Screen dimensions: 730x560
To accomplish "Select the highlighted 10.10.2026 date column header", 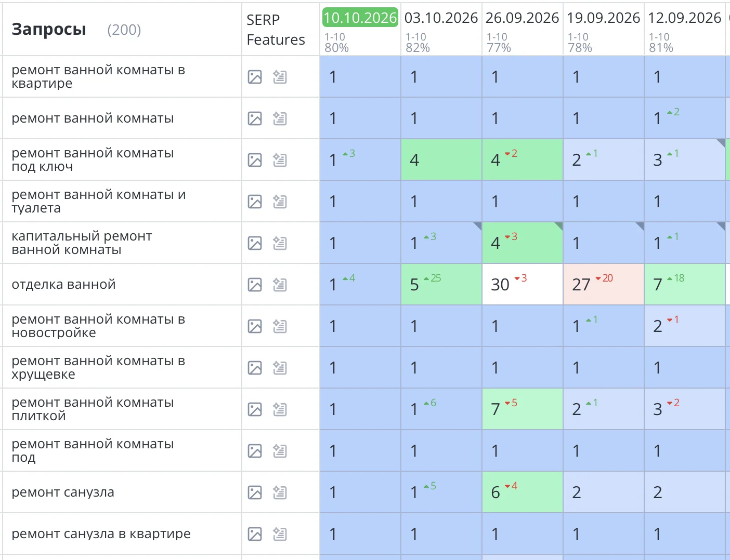I will click(360, 18).
